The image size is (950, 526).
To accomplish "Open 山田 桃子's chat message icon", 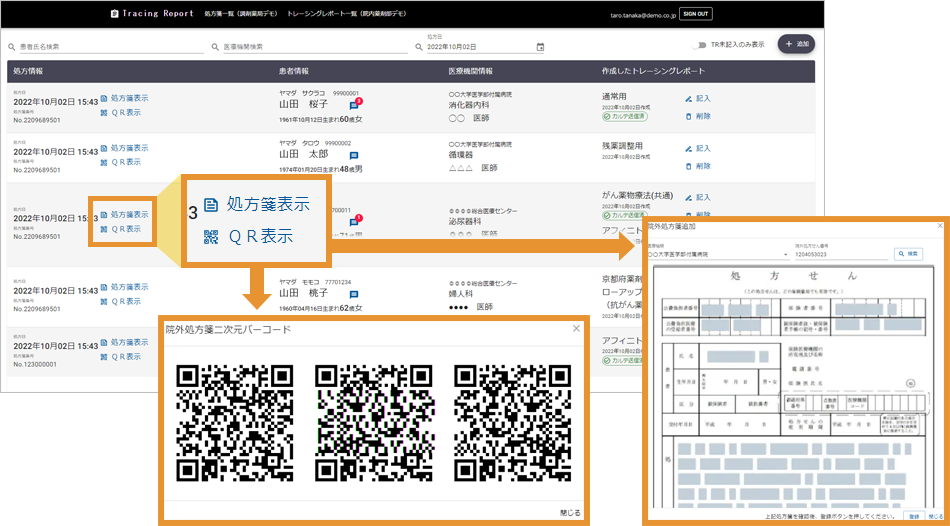I will tap(354, 295).
